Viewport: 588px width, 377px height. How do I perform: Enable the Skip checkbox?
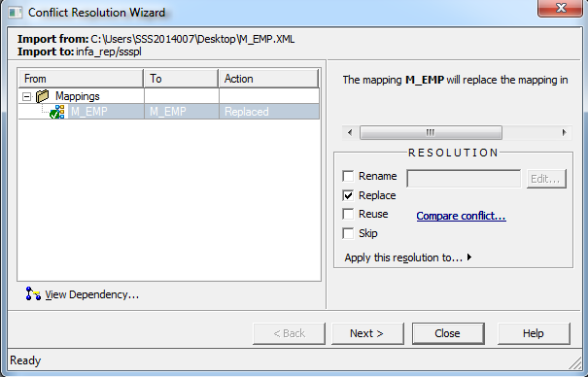pyautogui.click(x=348, y=233)
